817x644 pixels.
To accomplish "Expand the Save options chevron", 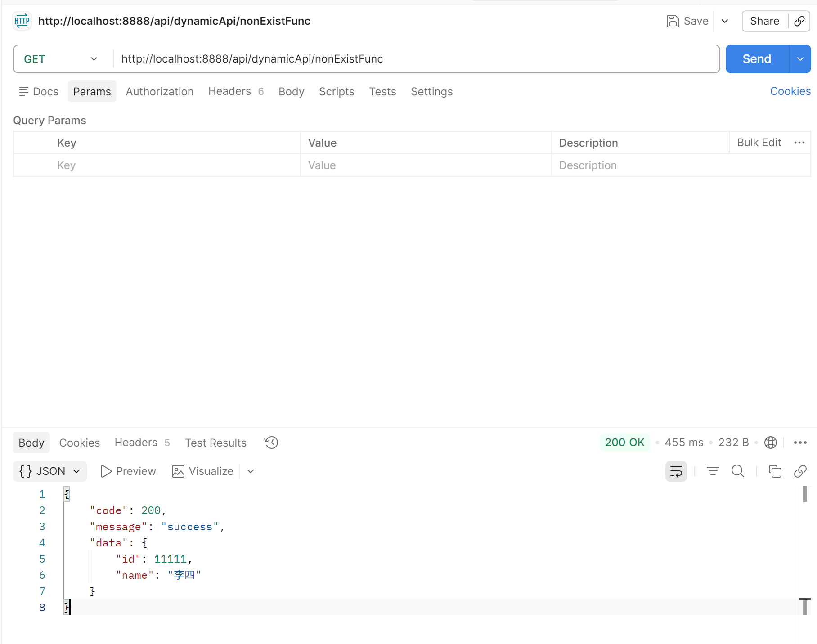I will coord(724,21).
